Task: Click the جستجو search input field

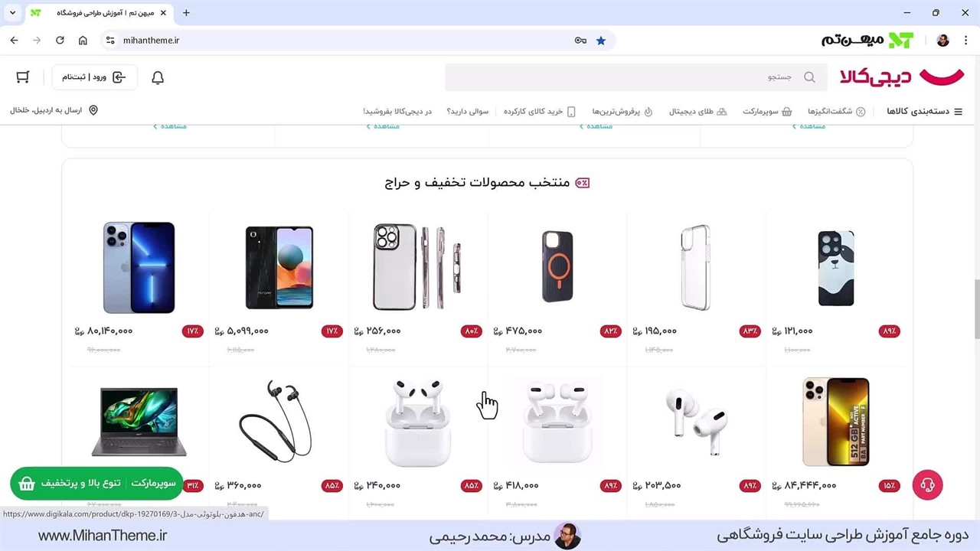Action: 636,77
